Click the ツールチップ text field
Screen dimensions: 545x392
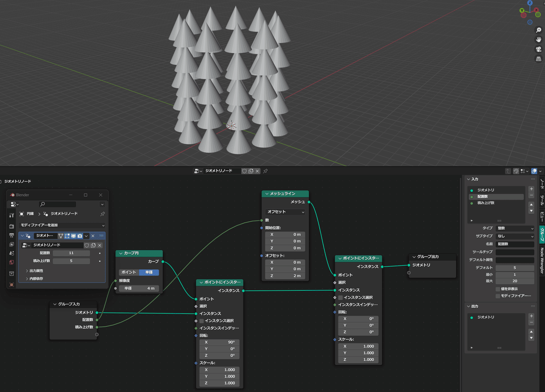(x=515, y=252)
